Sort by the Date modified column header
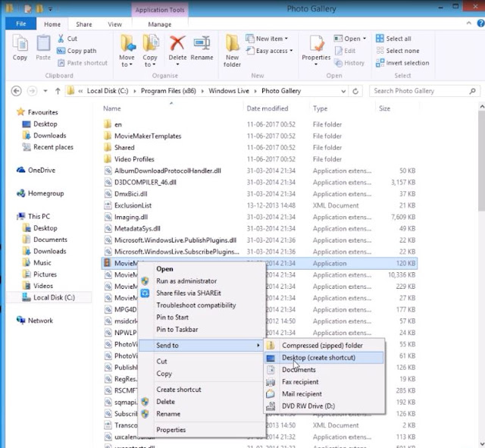Screen dimensions: 485x448 (x=268, y=108)
